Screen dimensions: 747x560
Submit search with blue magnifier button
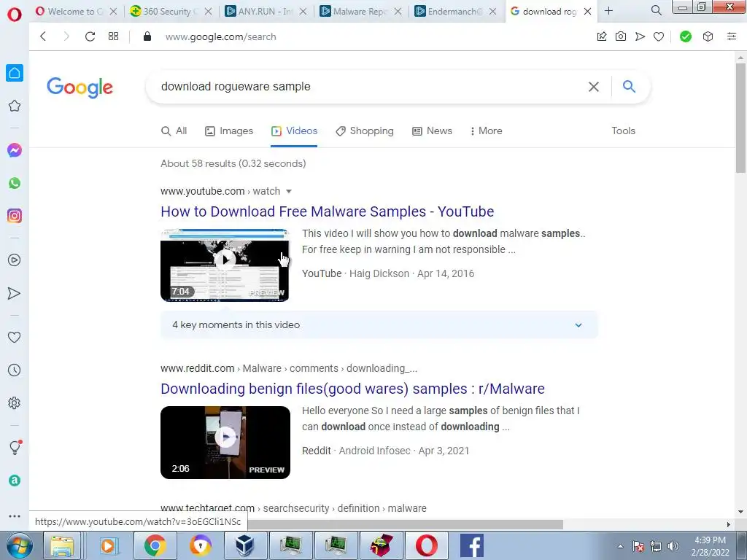coord(629,86)
